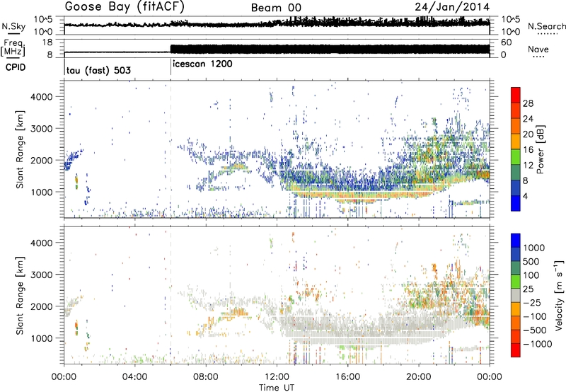The image size is (566, 392).
Task: Click Power scale value '16'
Action: pyautogui.click(x=528, y=150)
